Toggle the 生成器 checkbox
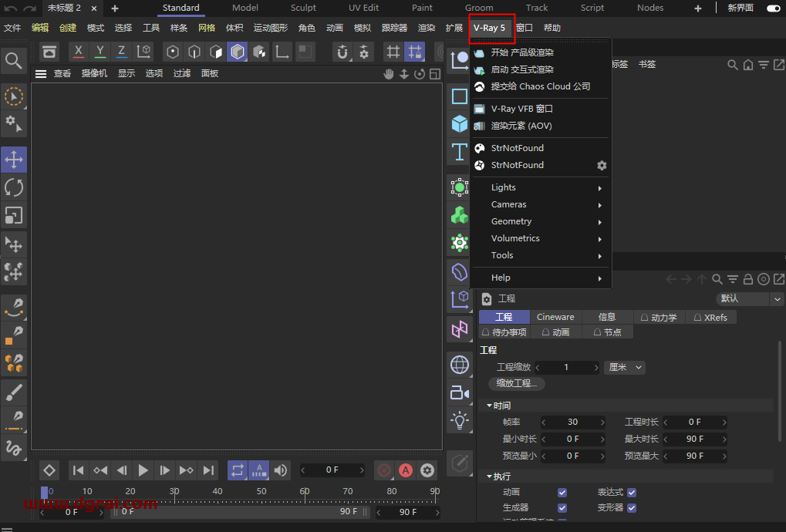The height and width of the screenshot is (532, 786). 562,508
